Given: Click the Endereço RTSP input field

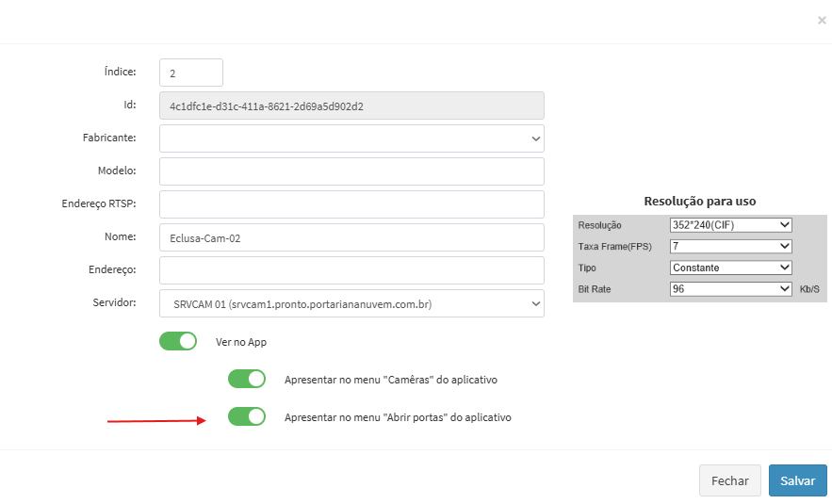Looking at the screenshot, I should point(351,204).
